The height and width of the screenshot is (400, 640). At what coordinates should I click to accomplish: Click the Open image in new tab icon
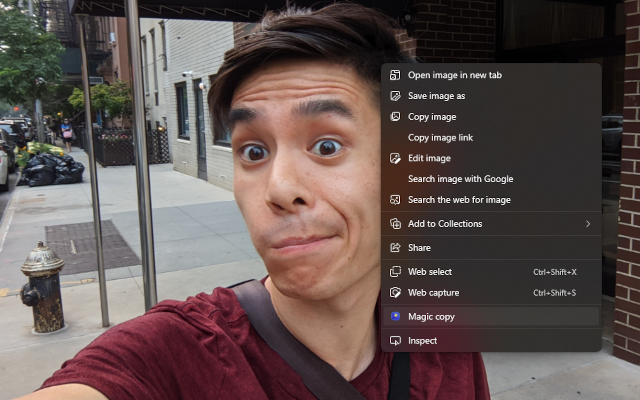click(x=395, y=75)
